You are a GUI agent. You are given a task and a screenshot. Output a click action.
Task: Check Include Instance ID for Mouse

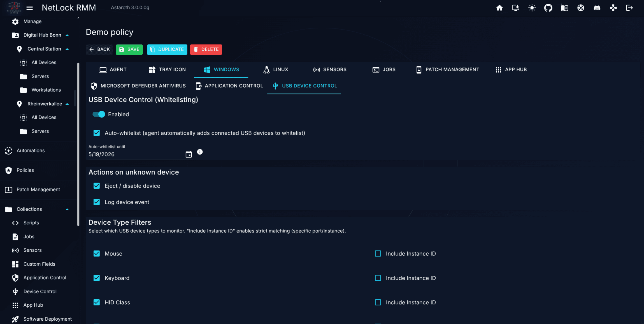[378, 254]
